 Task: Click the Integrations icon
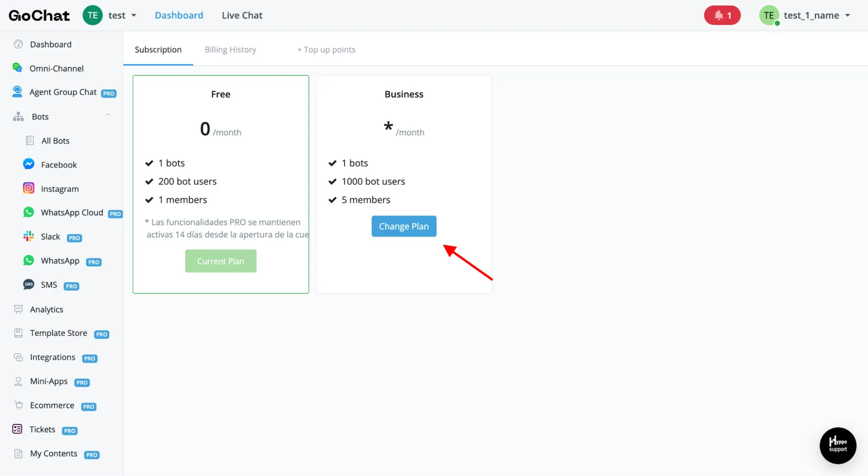coord(18,357)
